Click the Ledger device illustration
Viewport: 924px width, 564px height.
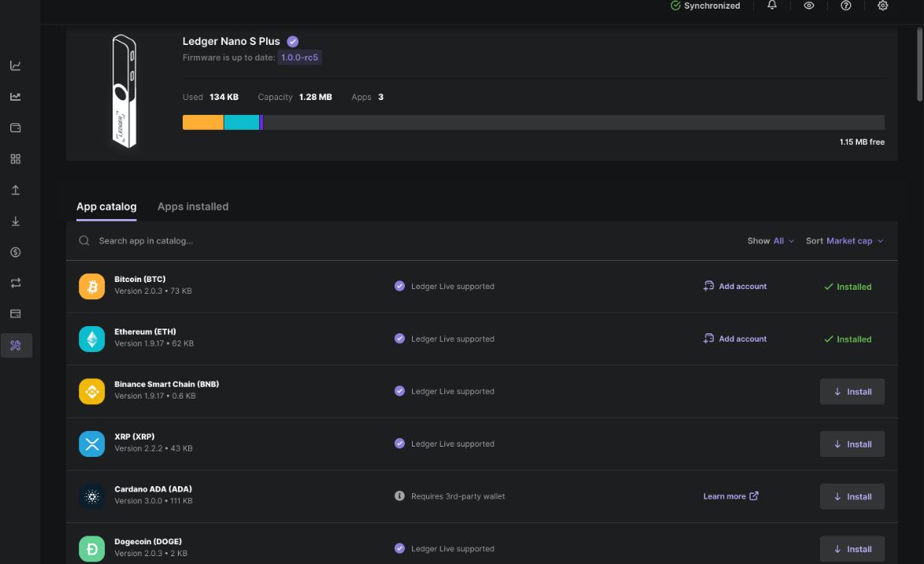click(x=124, y=91)
